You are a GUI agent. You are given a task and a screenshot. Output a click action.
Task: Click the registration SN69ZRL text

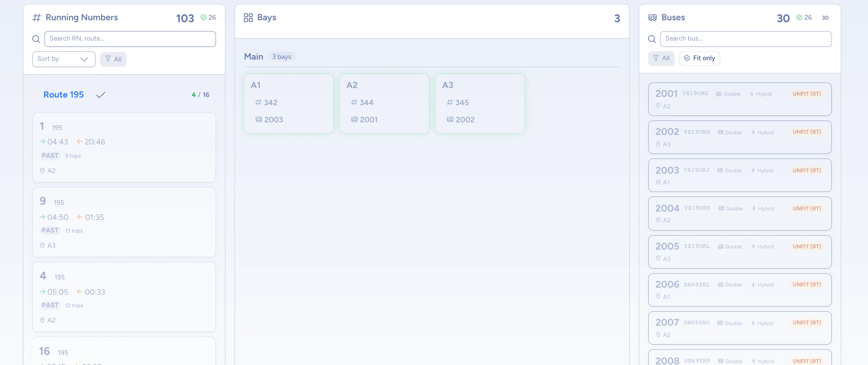click(x=697, y=285)
